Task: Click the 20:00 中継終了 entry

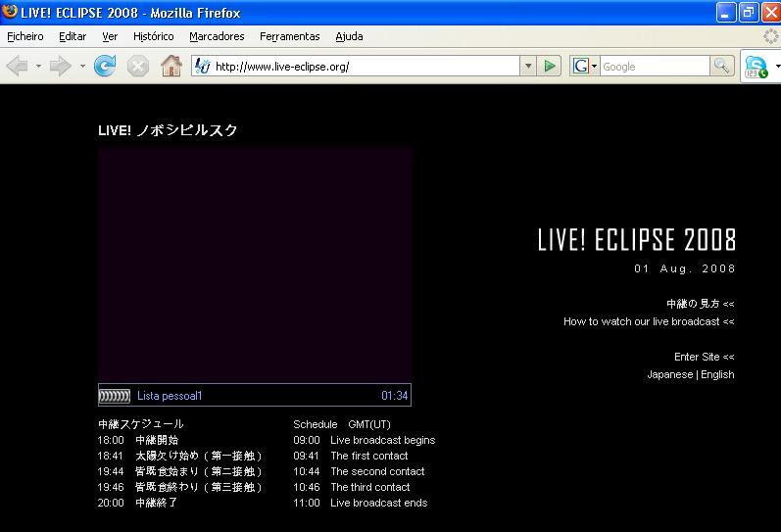Action: [x=137, y=503]
